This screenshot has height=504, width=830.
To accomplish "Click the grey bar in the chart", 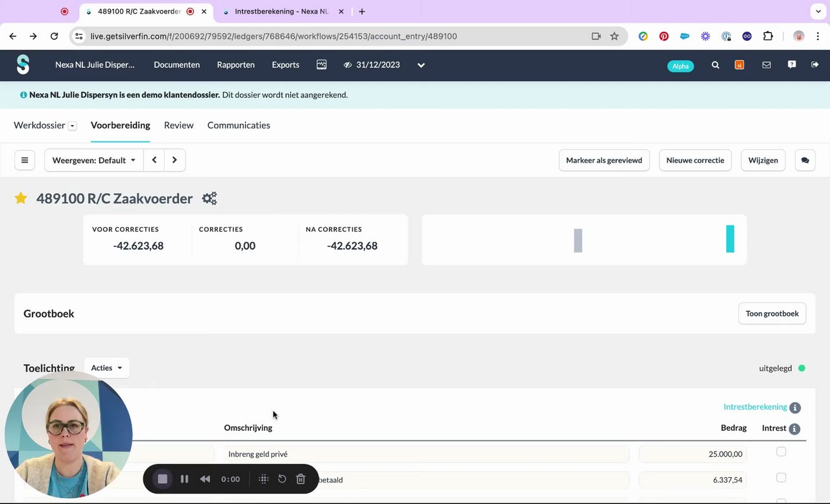I will [x=578, y=240].
